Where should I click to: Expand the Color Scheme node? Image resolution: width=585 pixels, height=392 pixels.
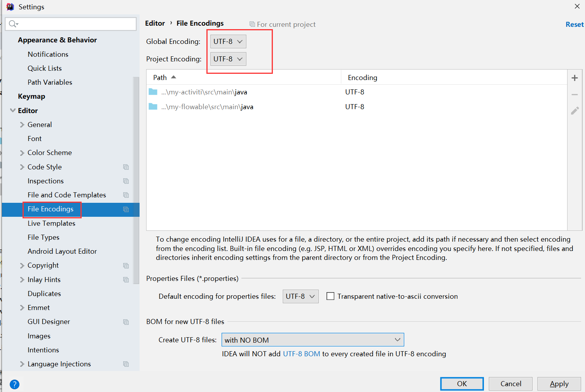(22, 153)
